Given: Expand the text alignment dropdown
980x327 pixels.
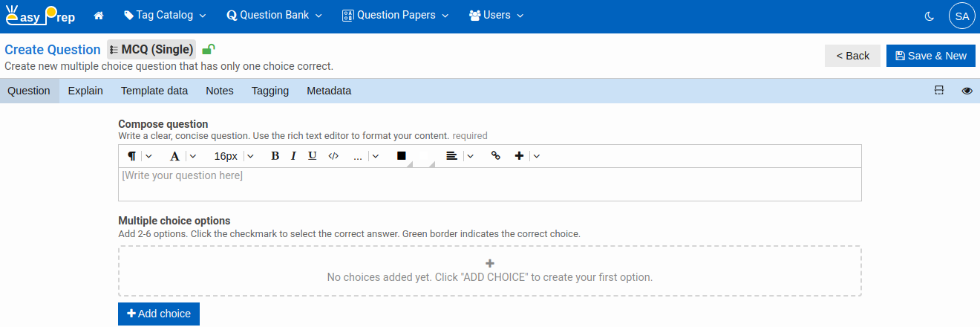Looking at the screenshot, I should [x=470, y=156].
